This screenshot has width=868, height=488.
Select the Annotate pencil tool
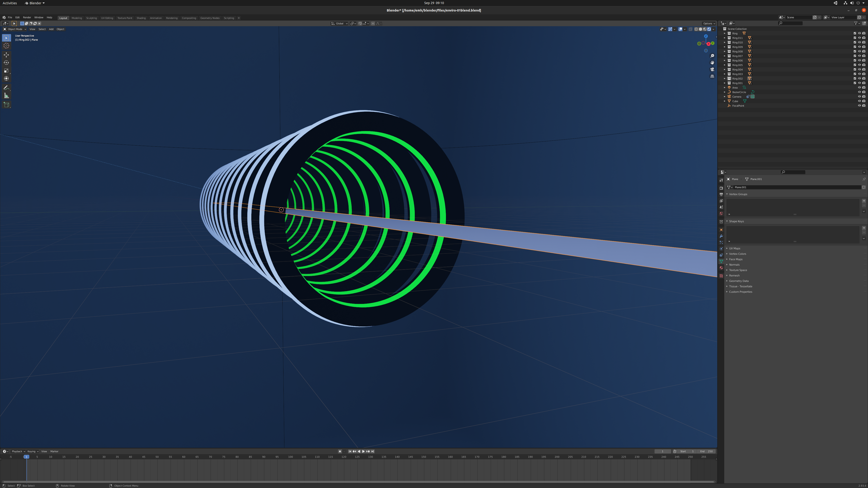pos(6,88)
